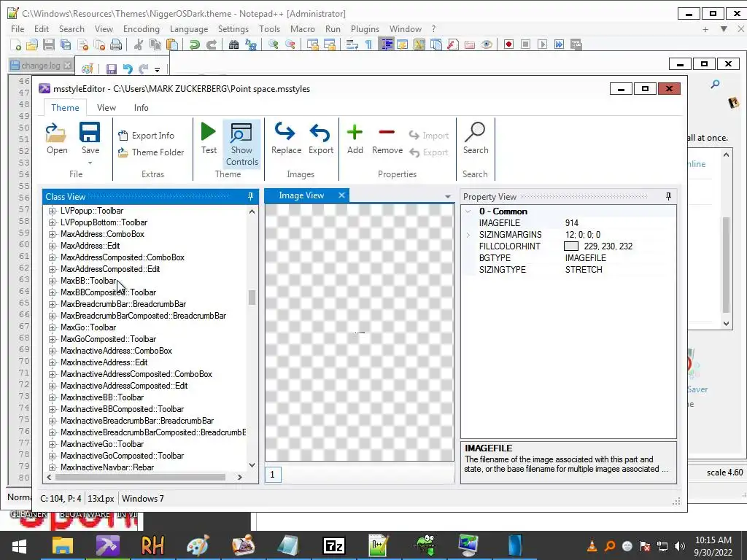The height and width of the screenshot is (560, 747).
Task: Click the Notepad++ Print icon
Action: [x=116, y=44]
